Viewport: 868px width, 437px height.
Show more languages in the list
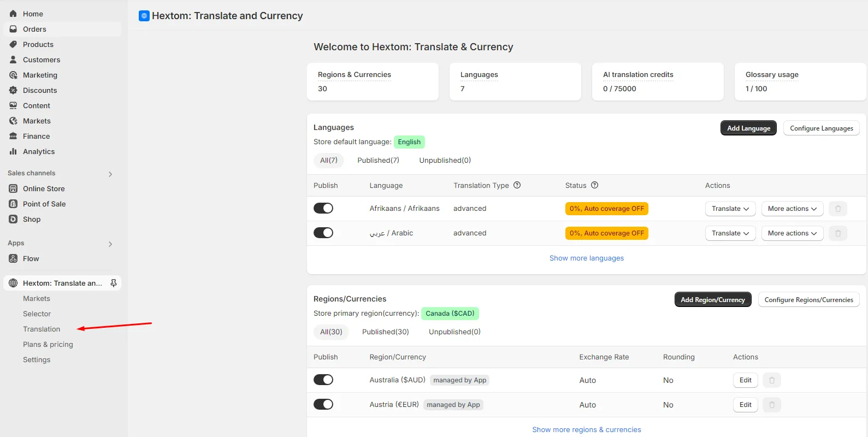[x=587, y=258]
